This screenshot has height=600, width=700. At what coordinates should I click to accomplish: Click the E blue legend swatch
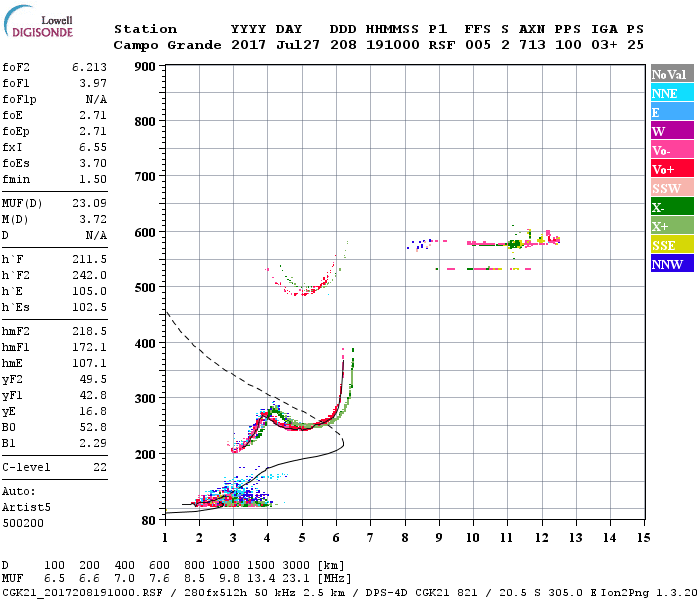coord(672,112)
